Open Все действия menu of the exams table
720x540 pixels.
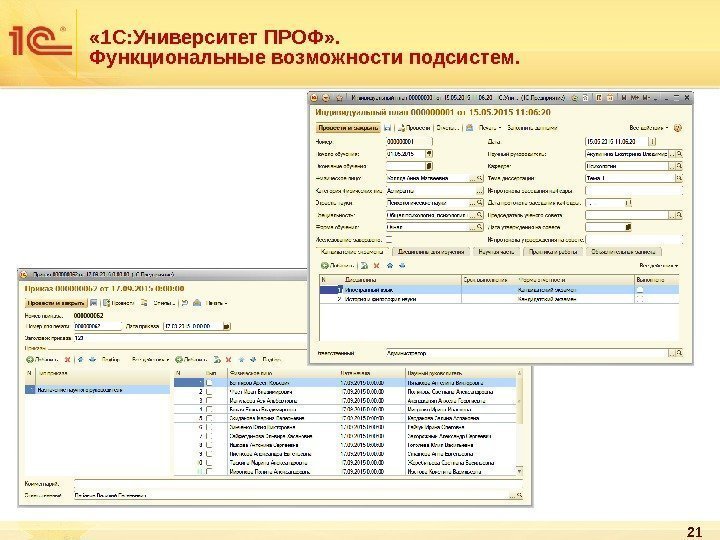click(x=658, y=265)
